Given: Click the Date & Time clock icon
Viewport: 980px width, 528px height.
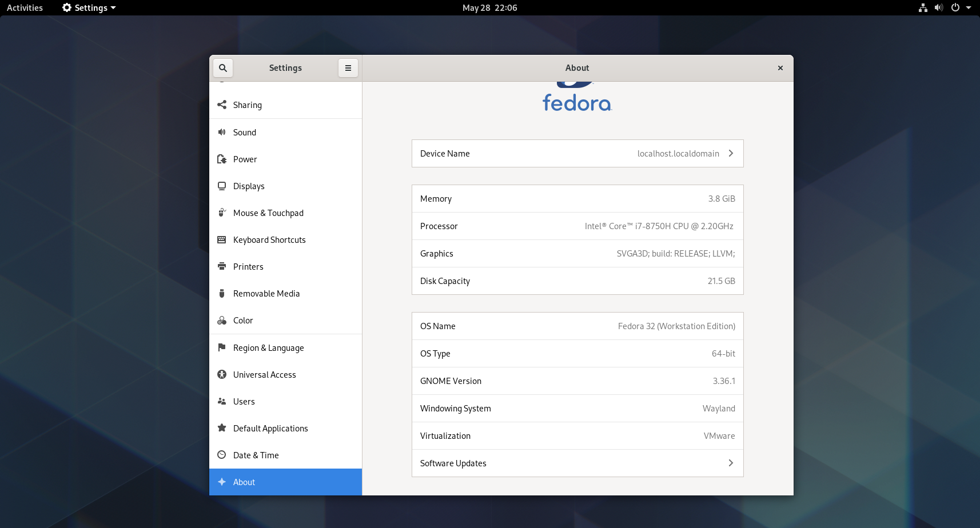Looking at the screenshot, I should (222, 455).
